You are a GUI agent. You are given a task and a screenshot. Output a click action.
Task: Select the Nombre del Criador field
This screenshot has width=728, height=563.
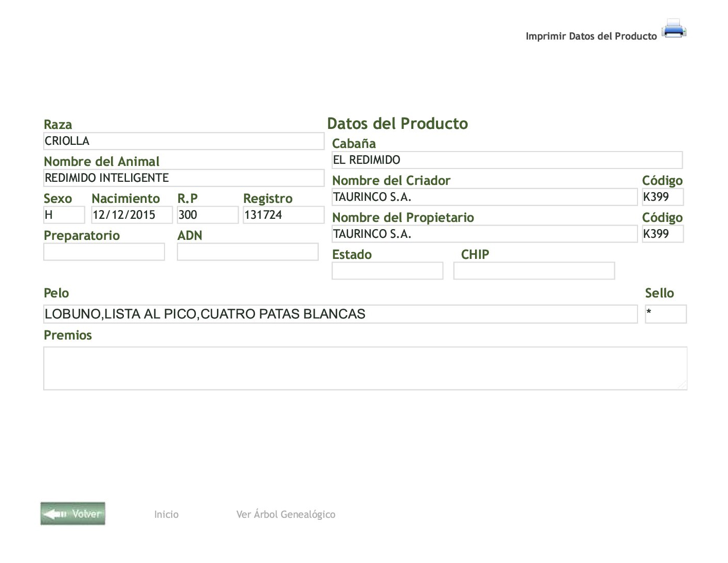[484, 197]
